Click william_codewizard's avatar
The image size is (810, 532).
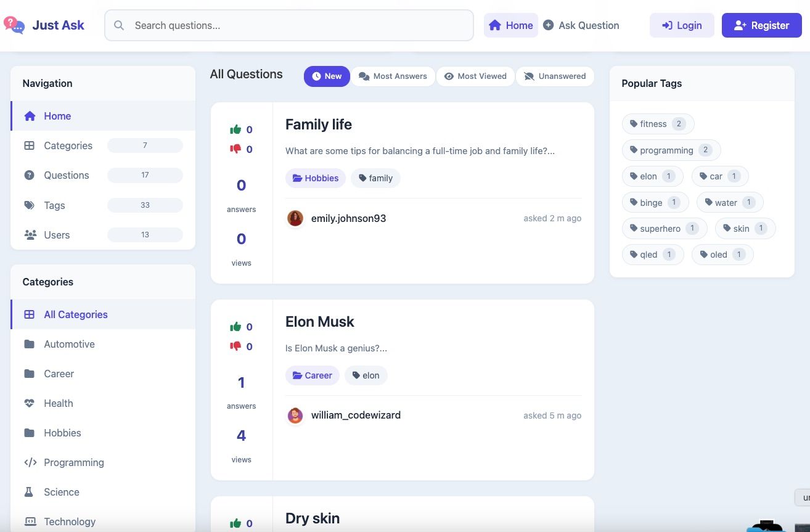295,415
